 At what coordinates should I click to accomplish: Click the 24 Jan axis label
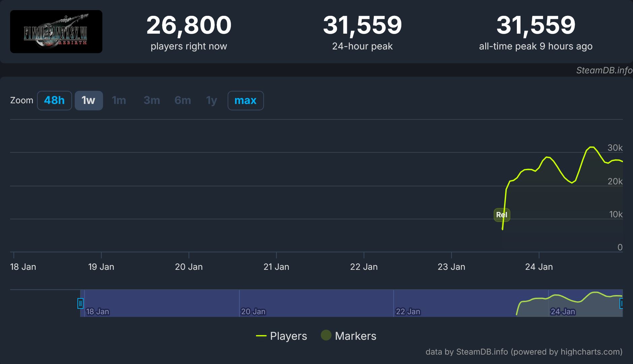point(539,267)
